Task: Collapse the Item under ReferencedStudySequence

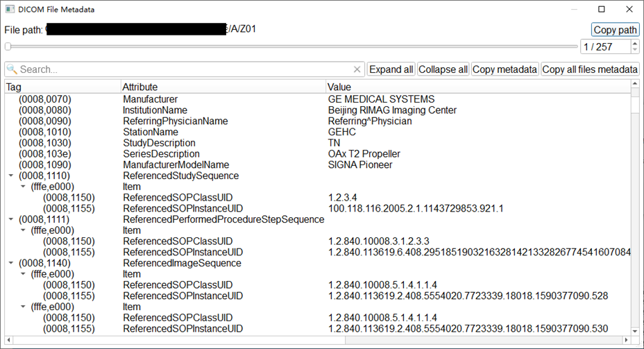Action: pyautogui.click(x=23, y=187)
